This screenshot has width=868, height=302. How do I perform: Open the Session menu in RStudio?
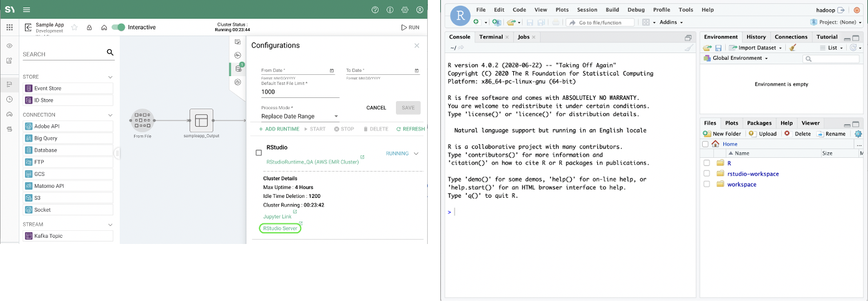click(x=587, y=10)
